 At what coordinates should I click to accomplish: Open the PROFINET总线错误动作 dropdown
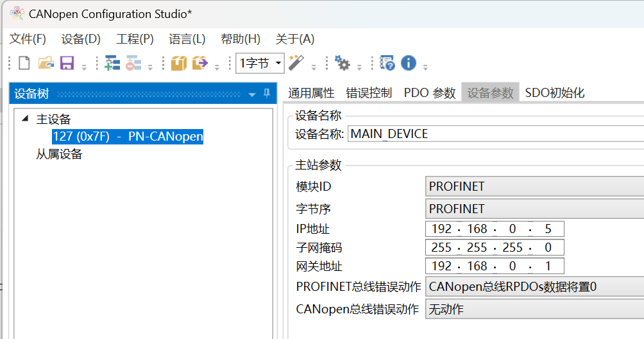click(x=534, y=286)
